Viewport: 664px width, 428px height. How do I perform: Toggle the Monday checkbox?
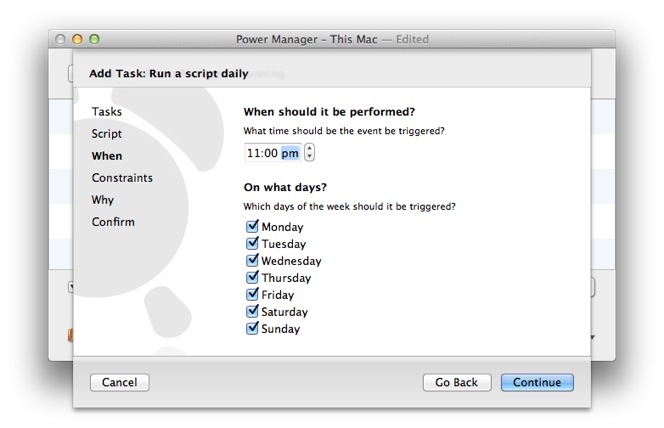tap(252, 226)
